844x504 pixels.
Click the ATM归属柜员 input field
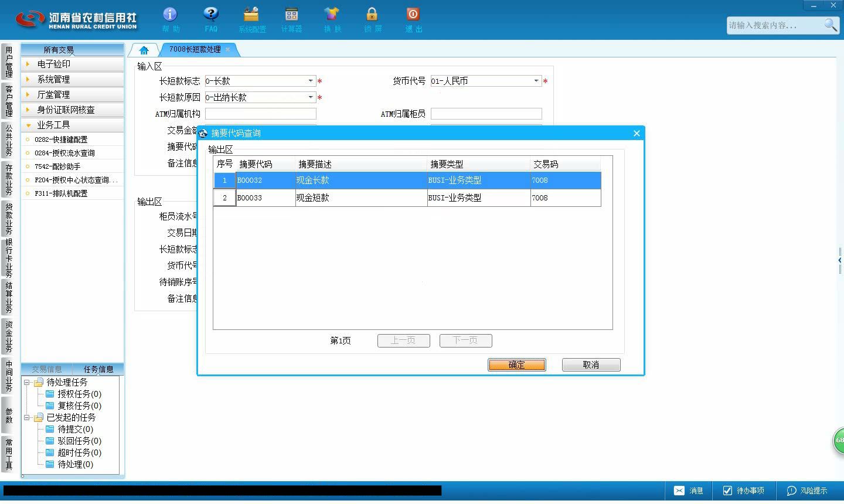[x=486, y=114]
